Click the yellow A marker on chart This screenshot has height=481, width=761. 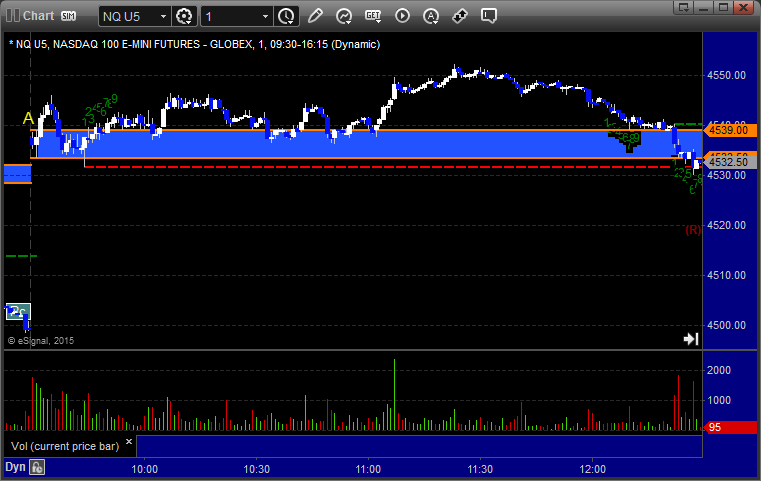click(x=28, y=118)
